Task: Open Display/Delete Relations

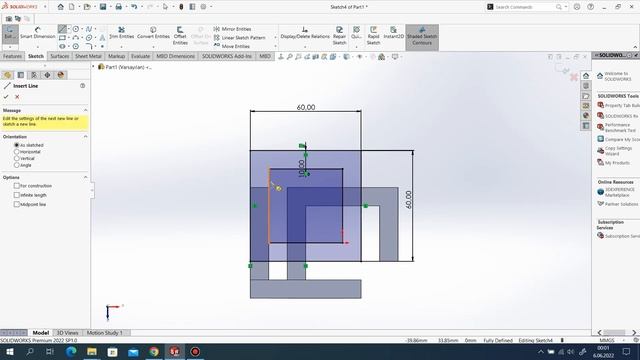Action: (304, 33)
